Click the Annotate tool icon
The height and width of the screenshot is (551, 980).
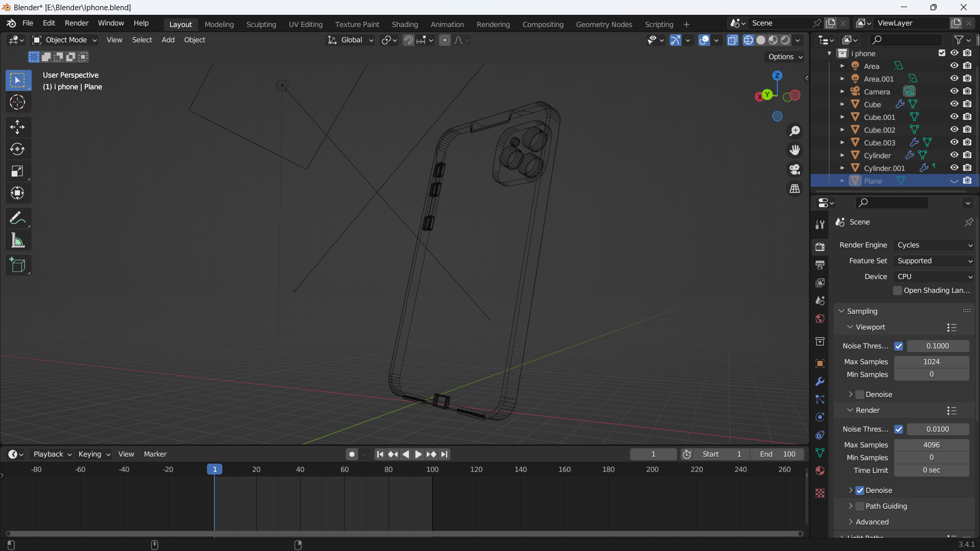[x=18, y=218]
